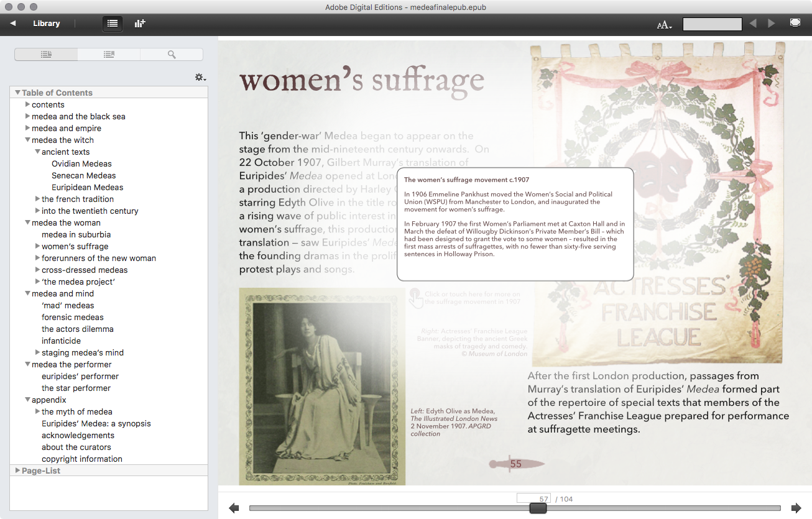Viewport: 812px width, 519px height.
Task: Click the hand pointer touch icon
Action: 416,298
